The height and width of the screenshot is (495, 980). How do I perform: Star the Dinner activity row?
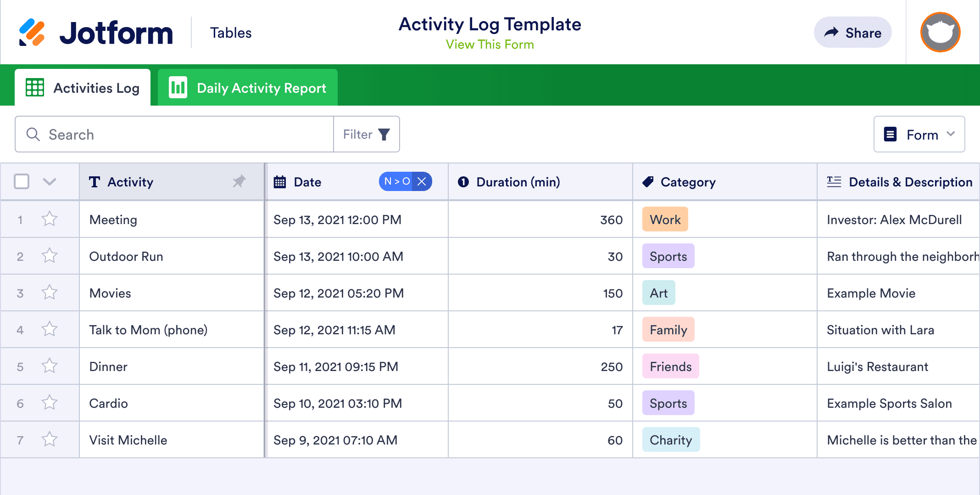click(x=49, y=366)
